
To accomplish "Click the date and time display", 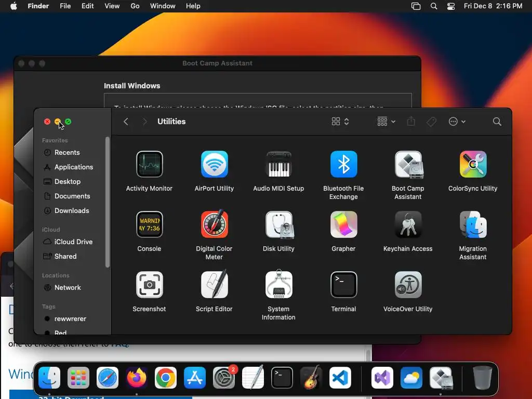I will pyautogui.click(x=493, y=6).
